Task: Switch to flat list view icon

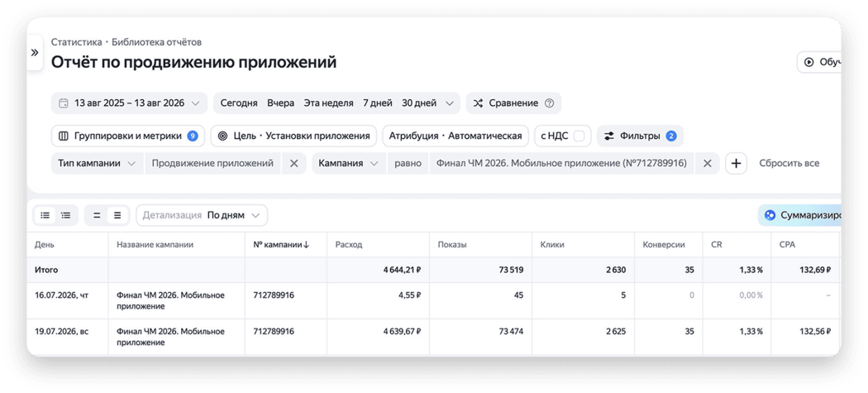Action: pos(45,215)
